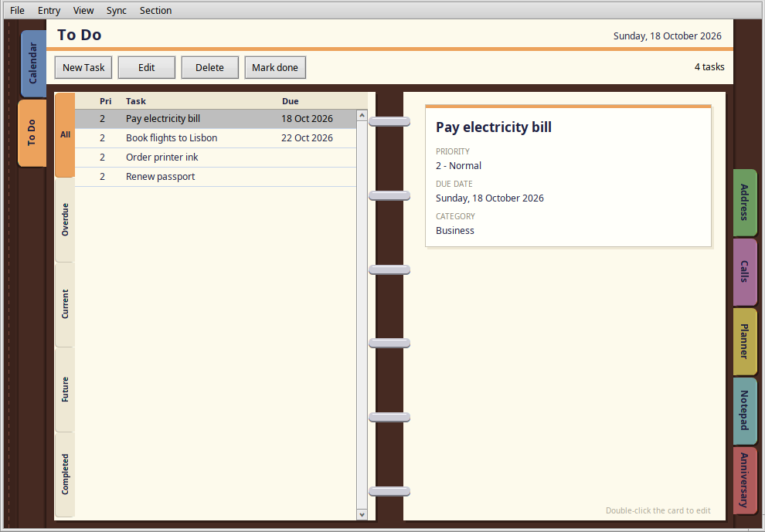765x532 pixels.
Task: Open the File menu
Action: 17,10
